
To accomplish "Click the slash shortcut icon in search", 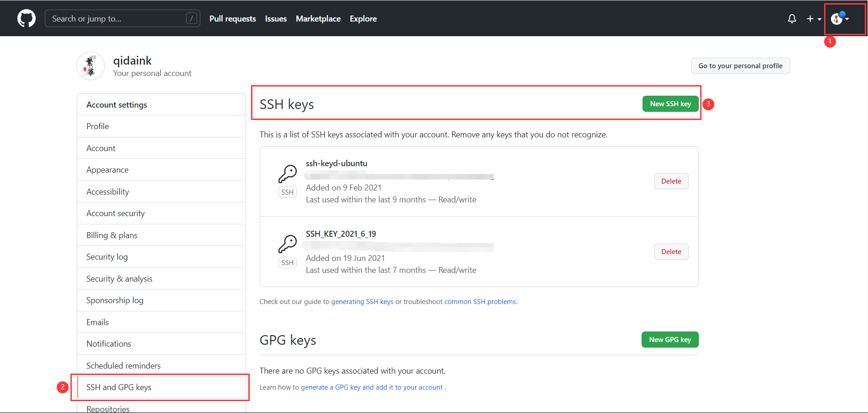I will coord(192,18).
